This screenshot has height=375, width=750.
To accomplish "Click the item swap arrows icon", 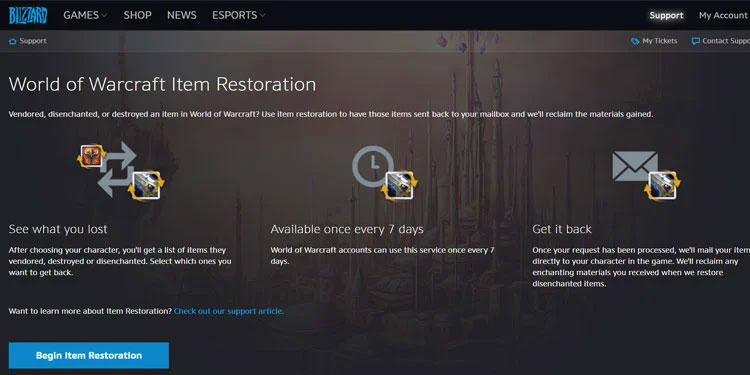I will tap(117, 169).
